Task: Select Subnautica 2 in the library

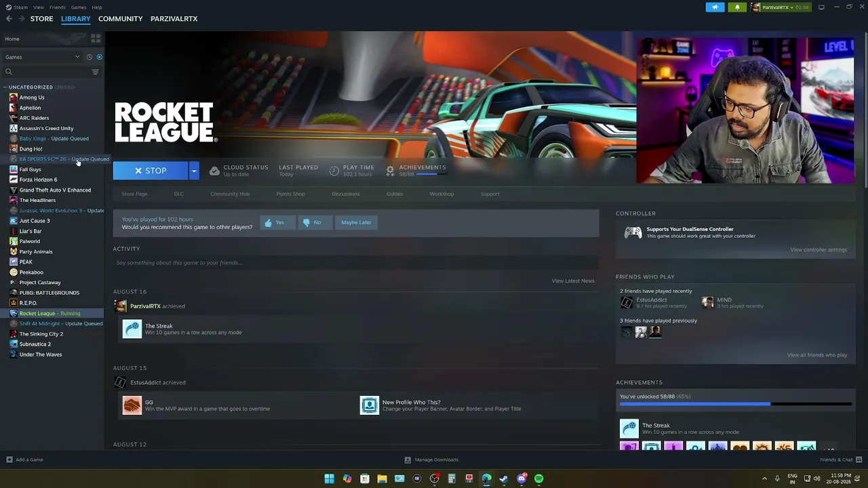Action: pos(35,344)
